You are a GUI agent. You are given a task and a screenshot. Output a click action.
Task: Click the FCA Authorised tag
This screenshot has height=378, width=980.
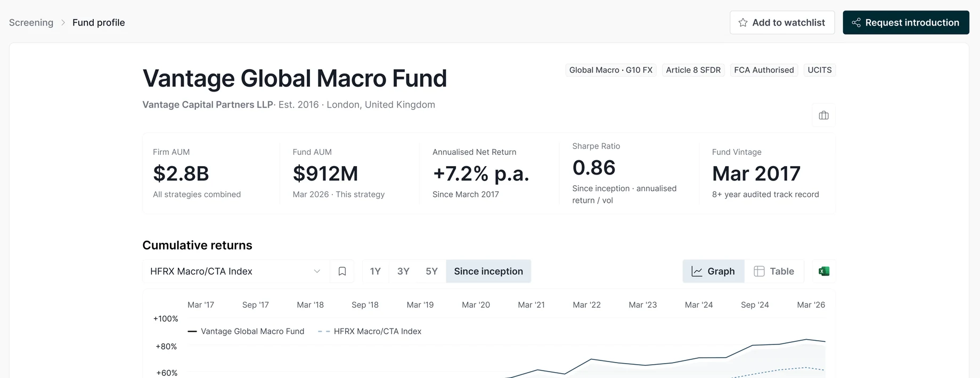[x=764, y=70]
